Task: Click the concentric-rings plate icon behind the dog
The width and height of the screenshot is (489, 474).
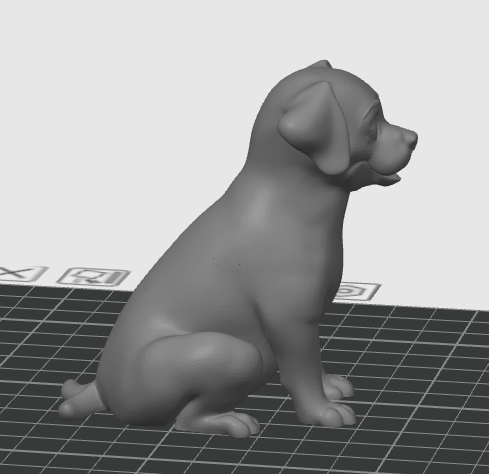Action: (x=357, y=292)
